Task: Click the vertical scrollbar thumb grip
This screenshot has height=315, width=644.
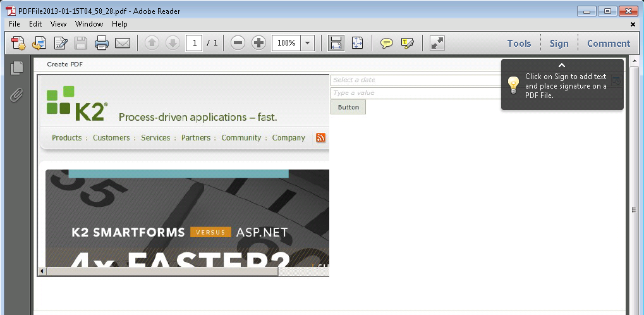Action: [x=634, y=210]
